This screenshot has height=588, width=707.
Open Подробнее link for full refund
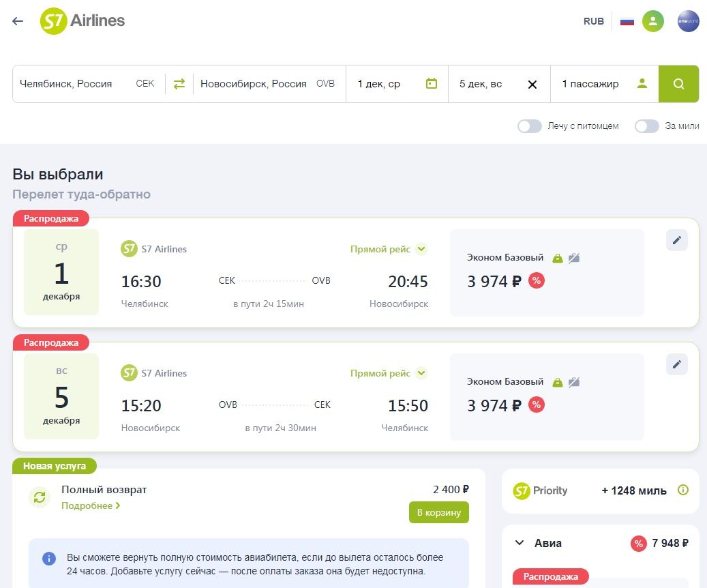point(91,505)
